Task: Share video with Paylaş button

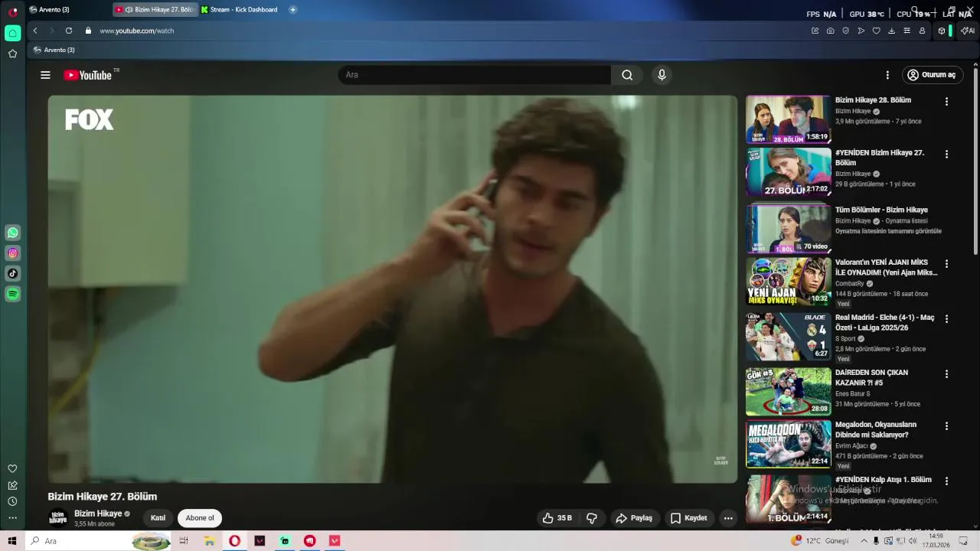Action: [x=634, y=518]
